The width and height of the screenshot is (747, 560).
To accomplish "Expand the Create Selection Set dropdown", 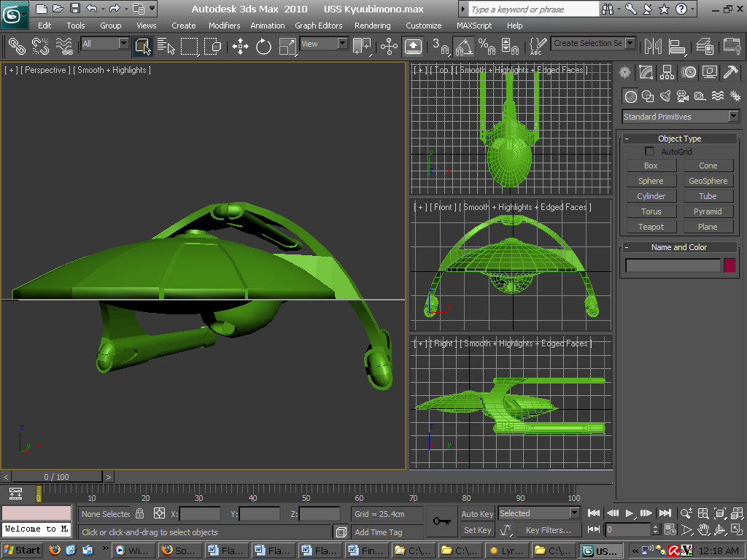I will tap(630, 43).
